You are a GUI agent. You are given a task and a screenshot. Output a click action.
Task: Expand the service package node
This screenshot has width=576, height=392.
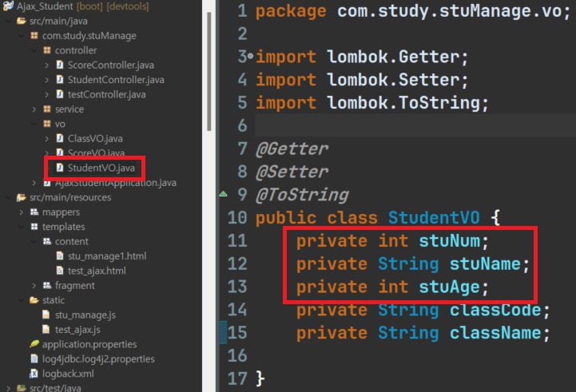(34, 109)
